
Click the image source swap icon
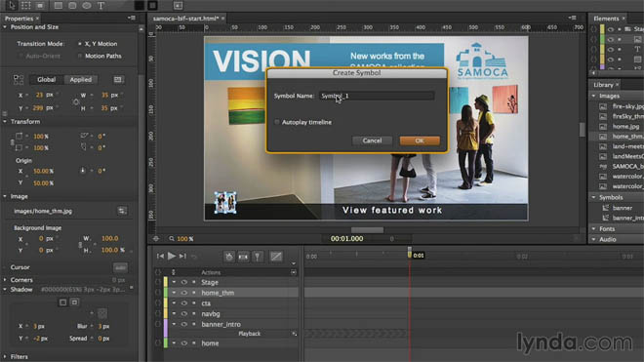pos(122,211)
